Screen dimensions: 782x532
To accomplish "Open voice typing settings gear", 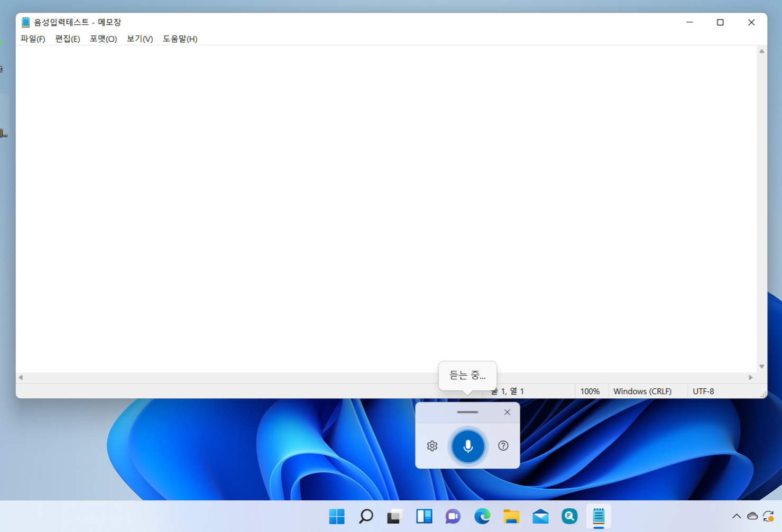I will point(432,446).
